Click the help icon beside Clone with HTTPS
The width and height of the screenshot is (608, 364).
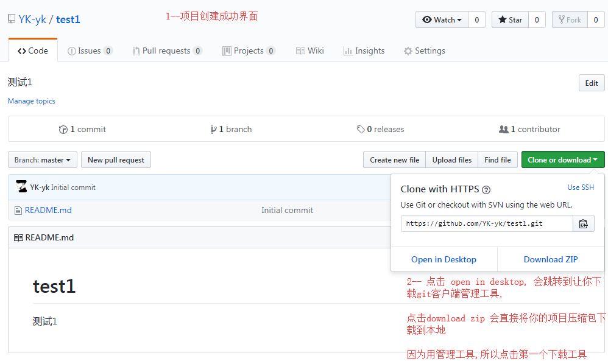point(486,190)
